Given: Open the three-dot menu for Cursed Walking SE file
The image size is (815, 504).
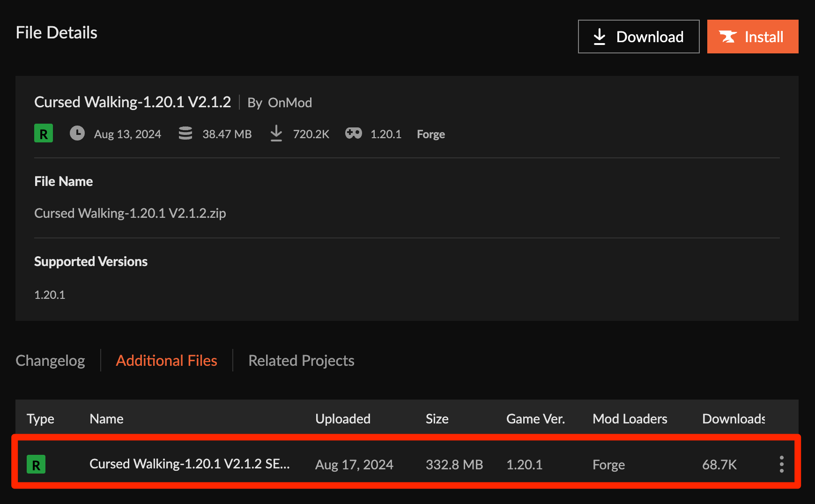Looking at the screenshot, I should coord(781,464).
